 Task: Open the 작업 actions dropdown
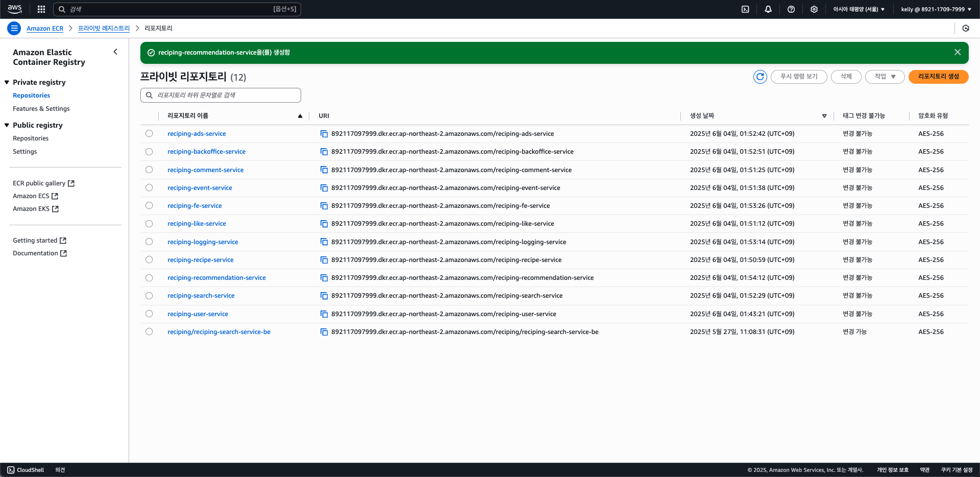pos(885,77)
